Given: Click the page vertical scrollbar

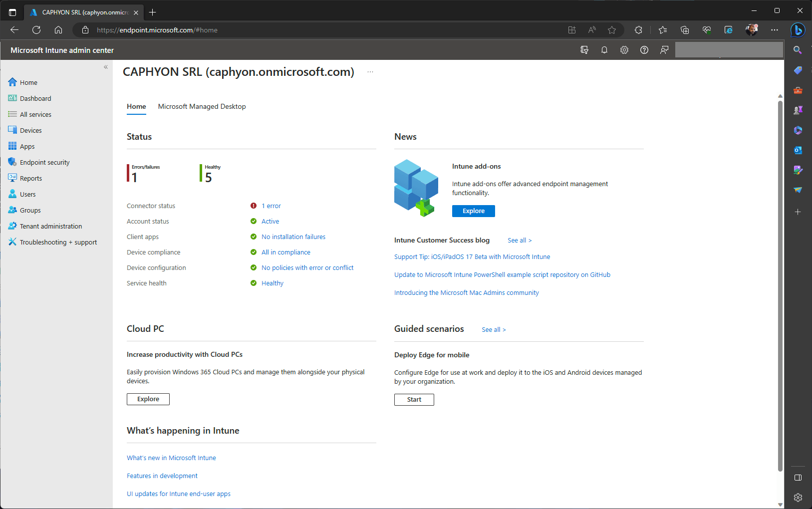Looking at the screenshot, I should click(780, 285).
